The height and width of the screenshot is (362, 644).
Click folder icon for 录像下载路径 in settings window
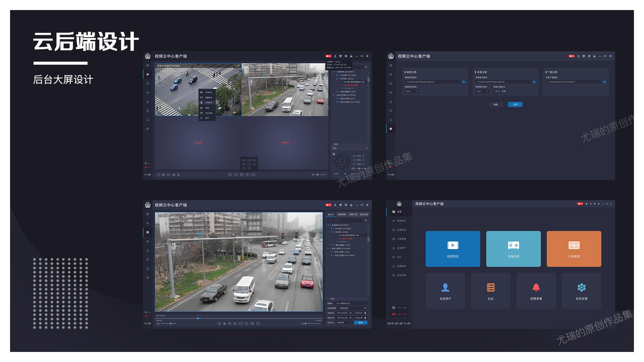(x=605, y=82)
